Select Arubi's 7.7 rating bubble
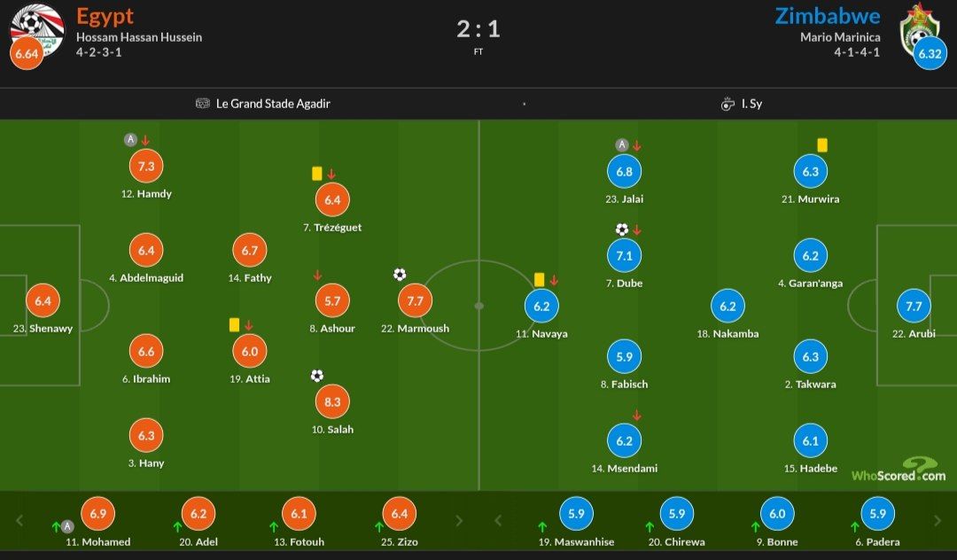Viewport: 957px width, 560px height. [x=914, y=306]
